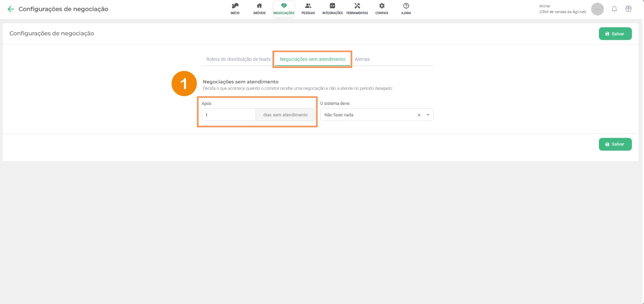The height and width of the screenshot is (304, 644).
Task: Go back using the left arrow icon
Action: pos(11,9)
